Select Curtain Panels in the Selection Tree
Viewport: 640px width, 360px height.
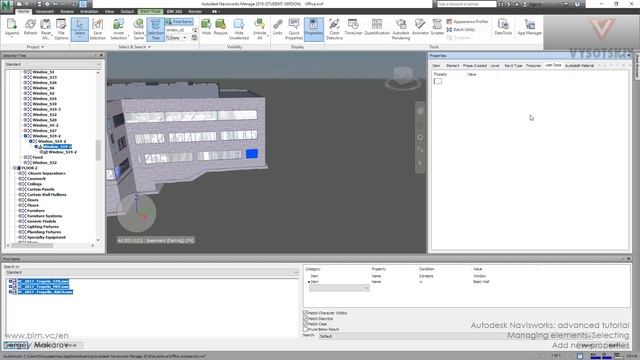[x=40, y=189]
